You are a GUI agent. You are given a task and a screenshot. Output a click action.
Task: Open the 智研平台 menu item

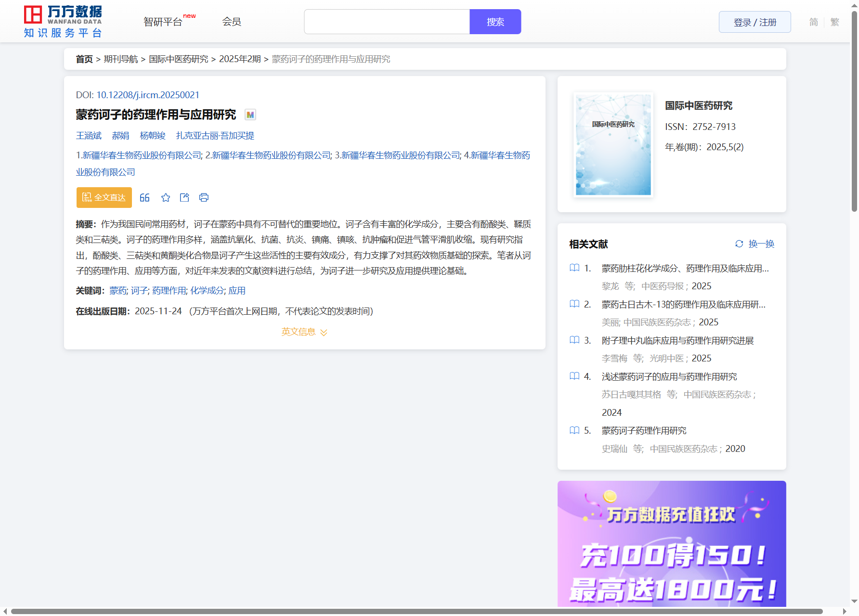coord(163,22)
